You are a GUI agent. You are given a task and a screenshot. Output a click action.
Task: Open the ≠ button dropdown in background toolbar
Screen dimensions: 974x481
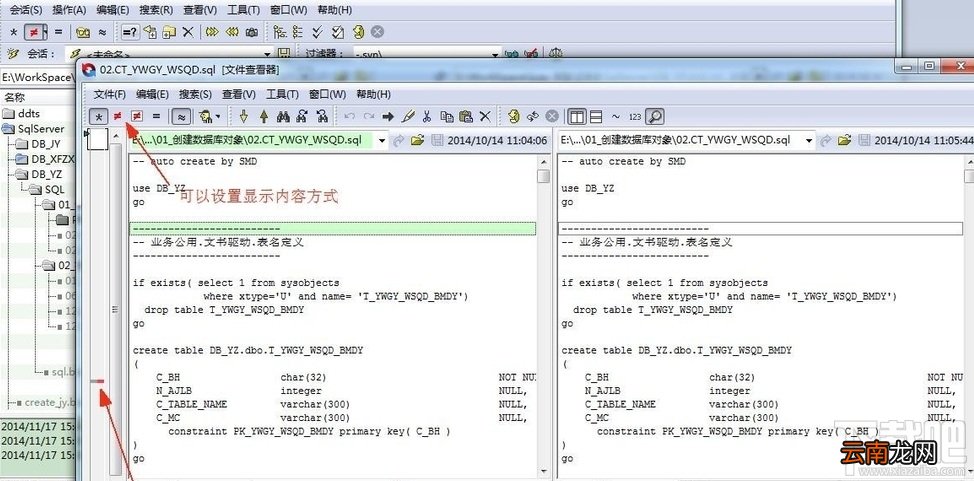point(45,32)
